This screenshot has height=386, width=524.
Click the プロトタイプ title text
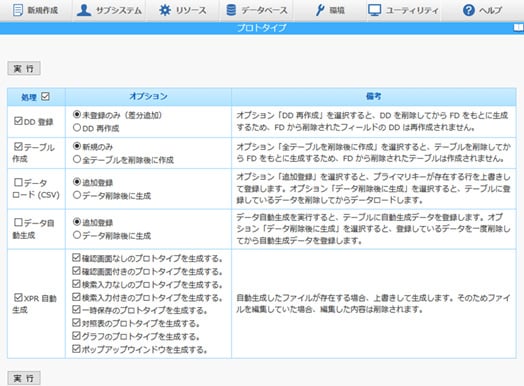tap(262, 28)
